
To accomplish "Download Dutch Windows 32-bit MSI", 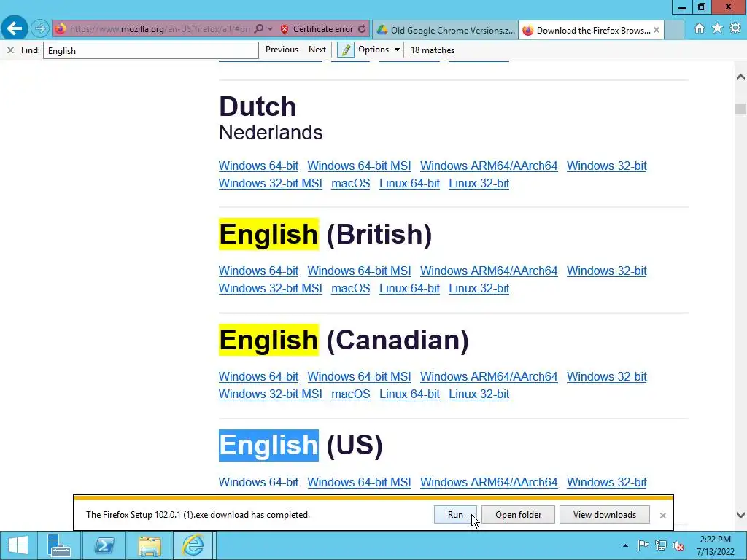I will pos(271,183).
